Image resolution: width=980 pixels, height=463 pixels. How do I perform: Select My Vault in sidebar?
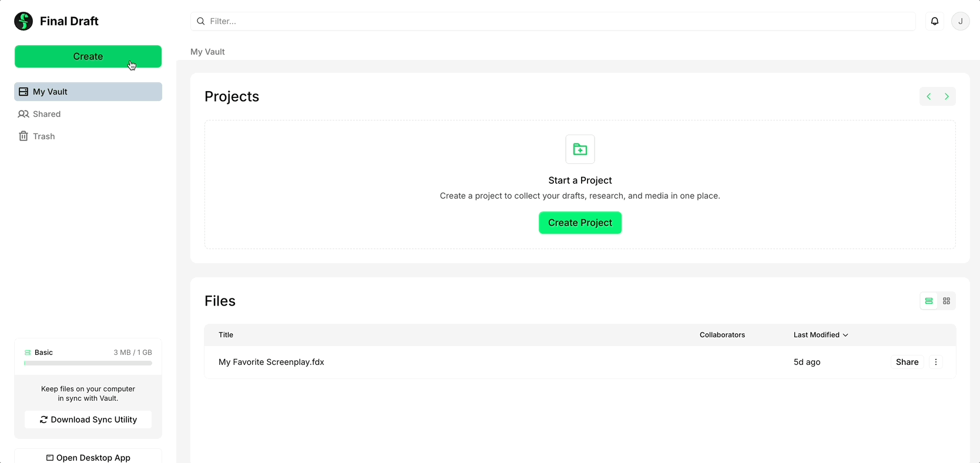88,92
